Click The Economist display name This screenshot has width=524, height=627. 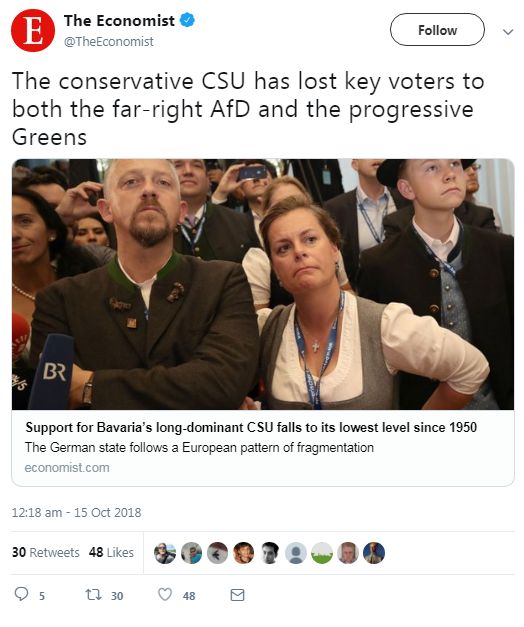pos(119,20)
